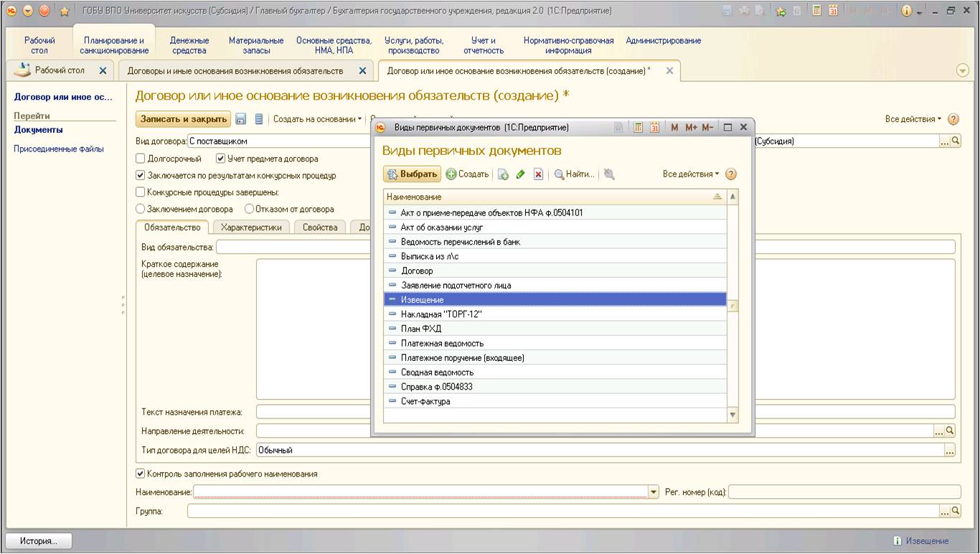Open the История button
This screenshot has width=980, height=554.
[39, 541]
